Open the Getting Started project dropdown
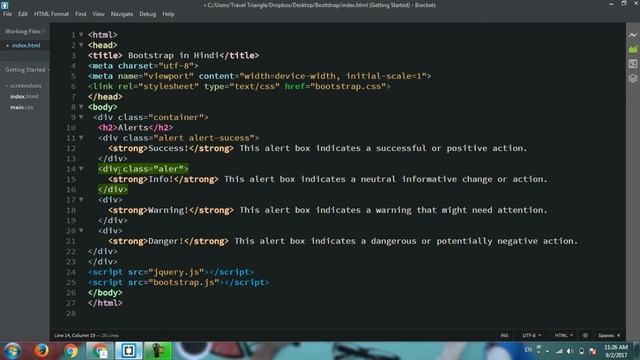Screen dimensions: 640x360 [27, 70]
